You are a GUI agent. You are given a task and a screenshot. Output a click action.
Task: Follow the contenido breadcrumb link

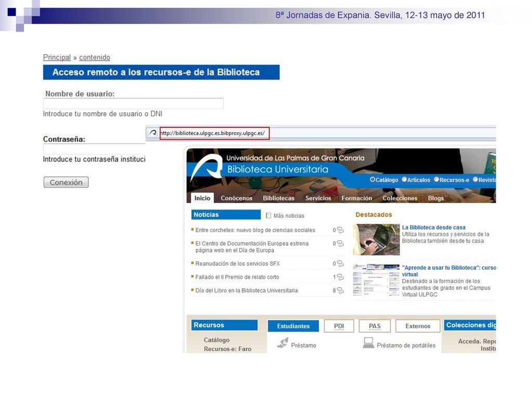tap(95, 57)
